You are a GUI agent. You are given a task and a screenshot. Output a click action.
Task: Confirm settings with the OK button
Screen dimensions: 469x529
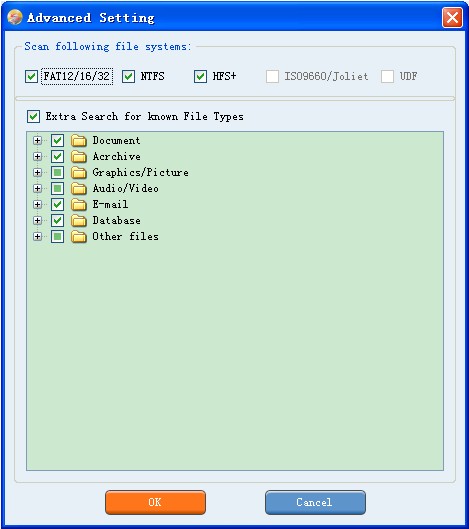[x=155, y=502]
